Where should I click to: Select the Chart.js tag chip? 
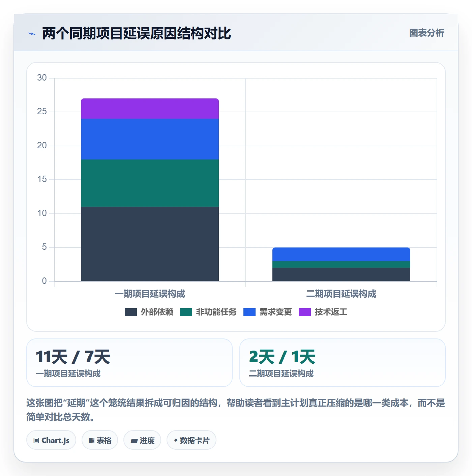click(x=51, y=440)
